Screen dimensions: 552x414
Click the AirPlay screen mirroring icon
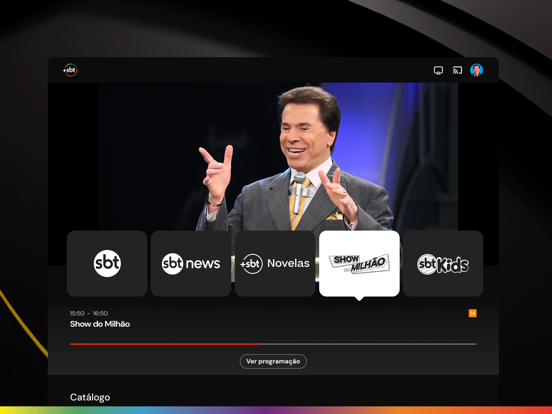(438, 70)
